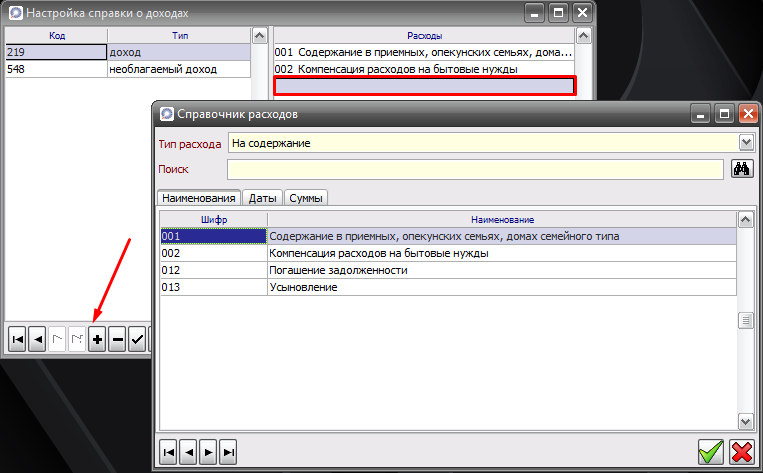Go to next record in Справочник расходов
The image size is (763, 473).
[x=209, y=452]
